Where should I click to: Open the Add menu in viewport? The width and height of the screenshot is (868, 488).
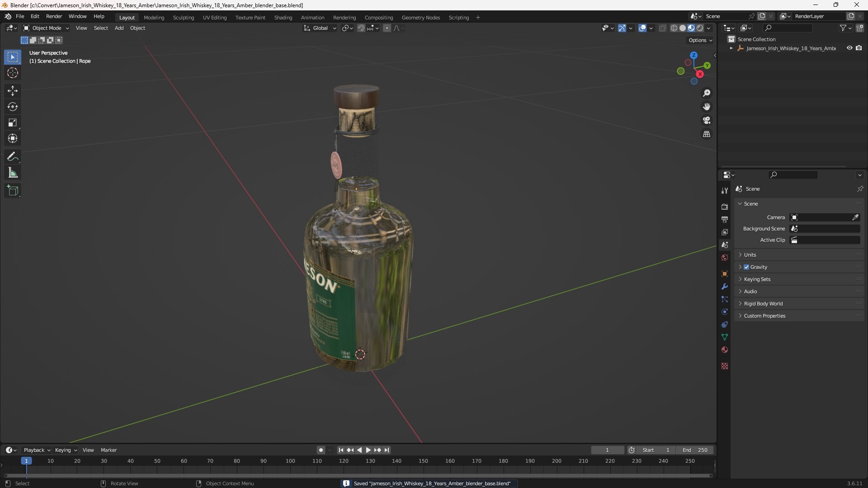tap(119, 28)
